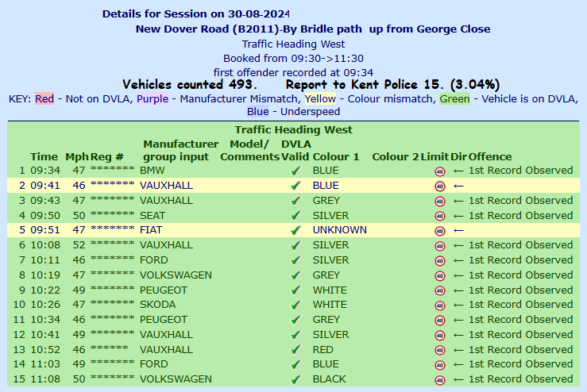Click the Offence column header
The height and width of the screenshot is (392, 587).
pyautogui.click(x=490, y=157)
